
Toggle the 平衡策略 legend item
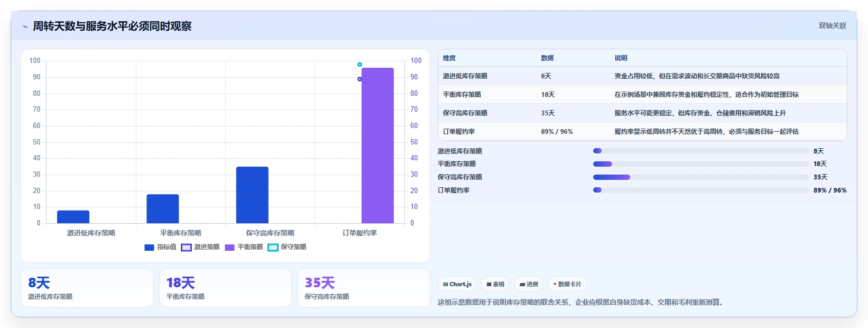[x=244, y=247]
